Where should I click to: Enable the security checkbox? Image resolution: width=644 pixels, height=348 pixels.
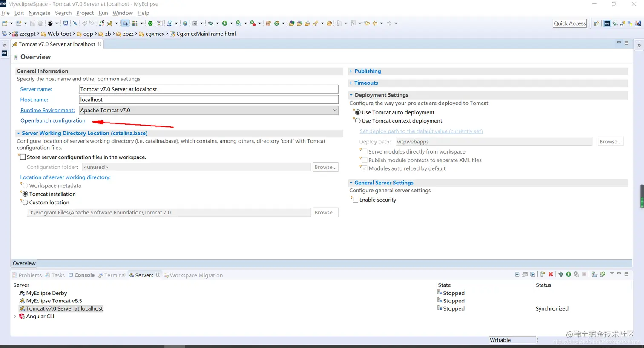pyautogui.click(x=355, y=200)
